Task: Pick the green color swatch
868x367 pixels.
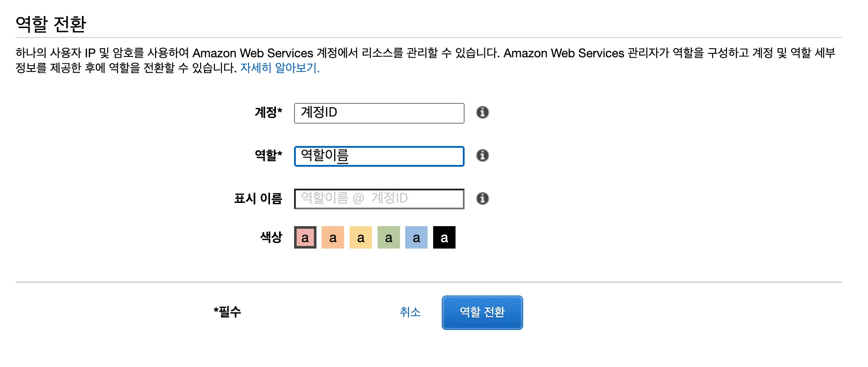Action: coord(389,237)
